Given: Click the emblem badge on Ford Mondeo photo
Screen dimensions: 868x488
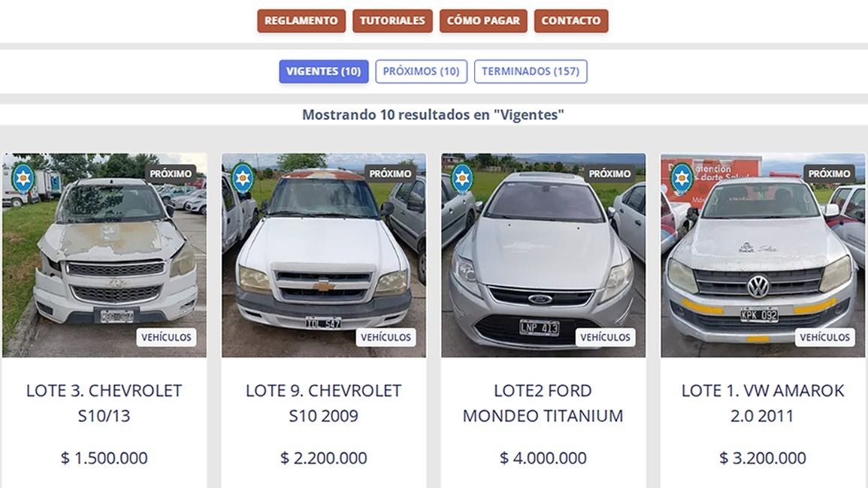Looking at the screenshot, I should [462, 178].
